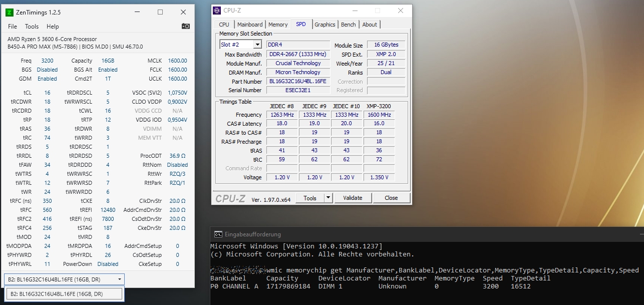This screenshot has height=305, width=644.
Task: Click the Close button in CPU-Z
Action: point(391,198)
